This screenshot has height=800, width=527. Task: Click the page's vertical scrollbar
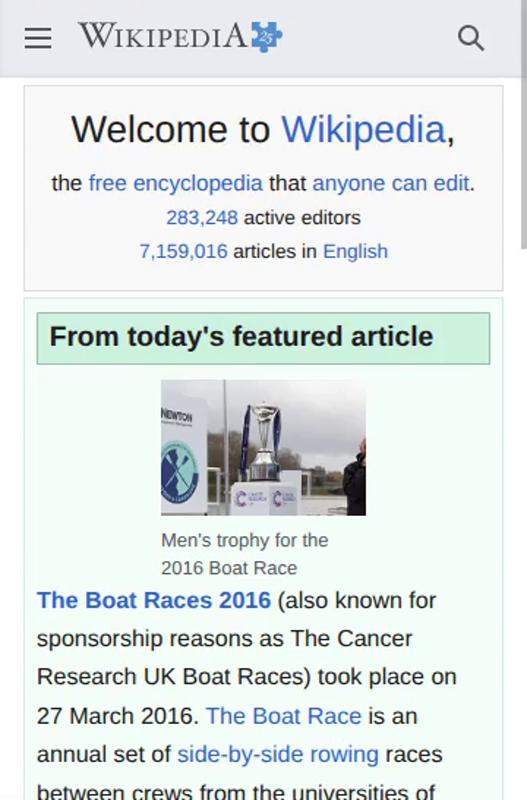(x=523, y=125)
